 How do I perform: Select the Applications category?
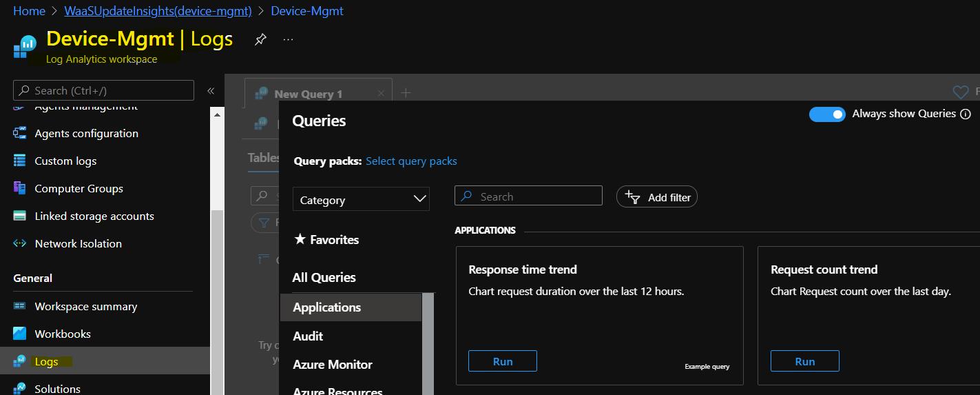pos(351,307)
